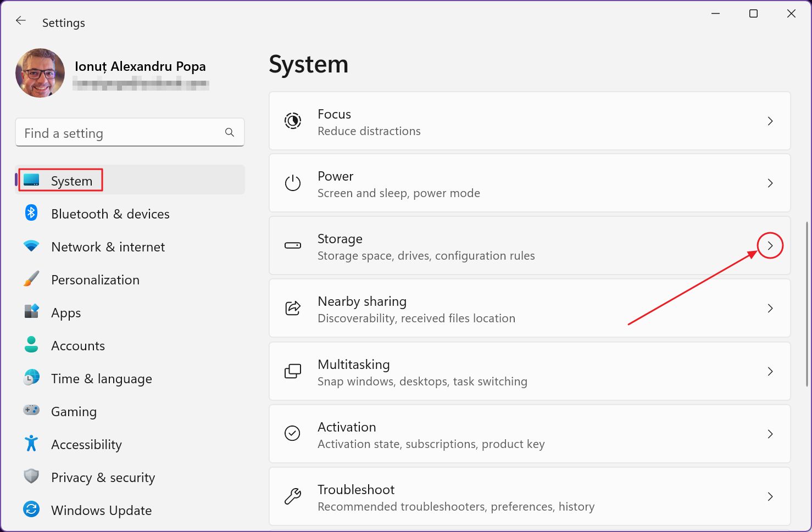Open the Multitasking title
Screen dimensions: 812x532
pos(354,365)
